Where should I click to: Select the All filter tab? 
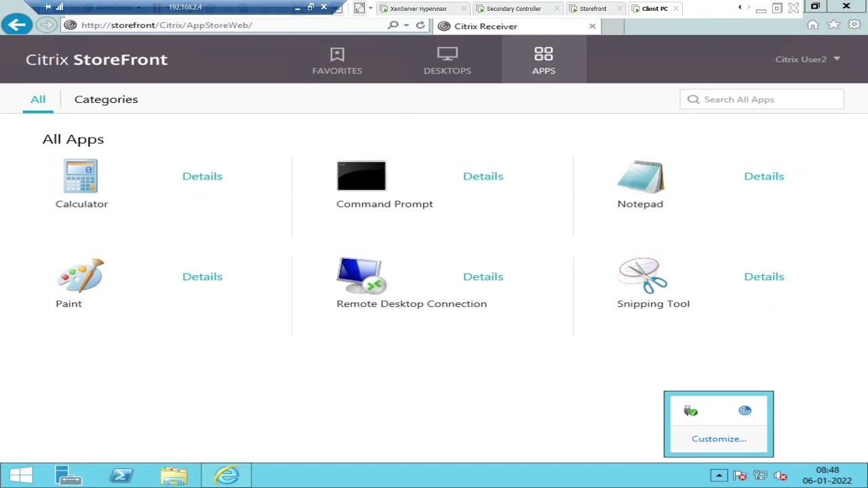[38, 99]
